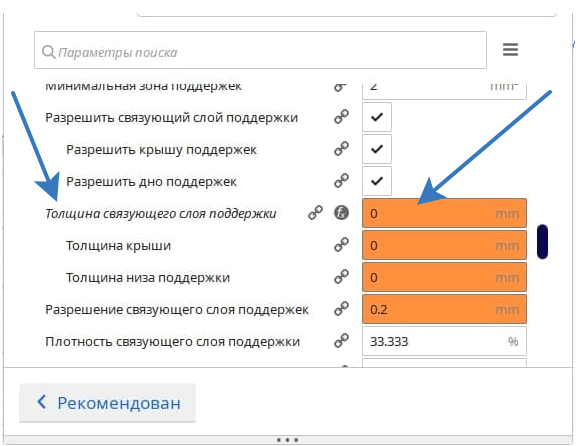This screenshot has width=578, height=446.
Task: Click the function (f) icon for Толщина связующего слоя
Action: pyautogui.click(x=341, y=213)
